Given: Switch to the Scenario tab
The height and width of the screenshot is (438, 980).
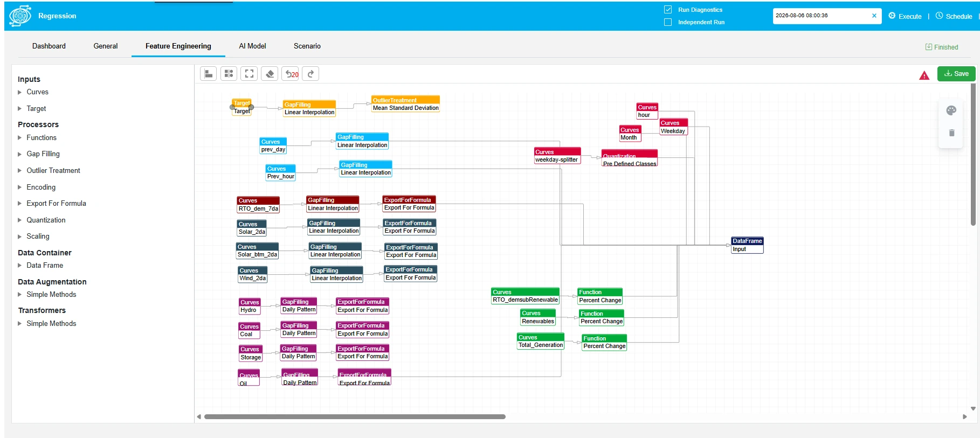Looking at the screenshot, I should 307,46.
